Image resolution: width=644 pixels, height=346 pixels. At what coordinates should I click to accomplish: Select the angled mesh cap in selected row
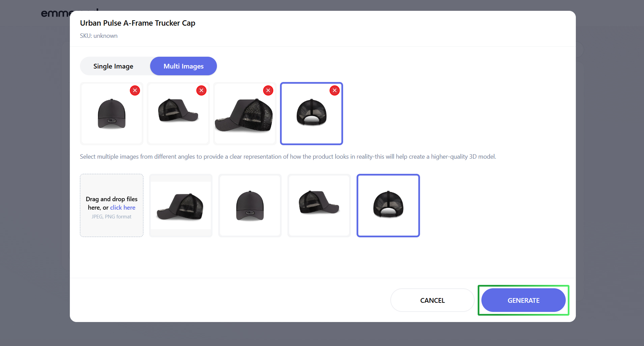tap(178, 114)
